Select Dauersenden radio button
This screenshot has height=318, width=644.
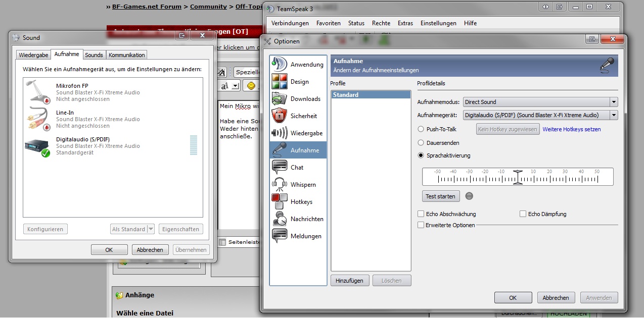tap(421, 143)
